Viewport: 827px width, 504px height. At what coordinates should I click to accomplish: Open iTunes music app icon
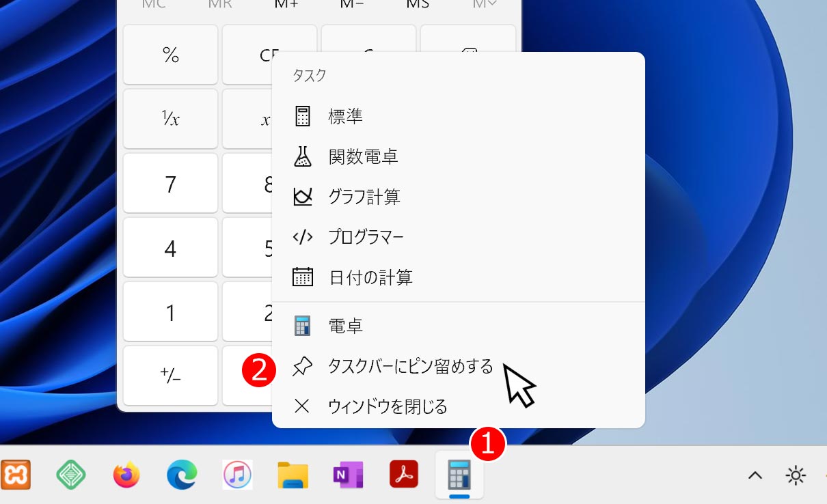click(237, 475)
